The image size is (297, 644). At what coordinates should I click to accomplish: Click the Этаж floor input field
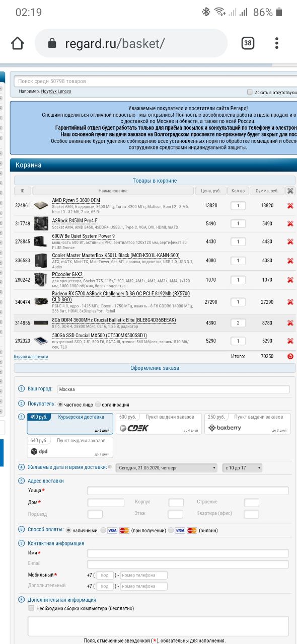(175, 514)
